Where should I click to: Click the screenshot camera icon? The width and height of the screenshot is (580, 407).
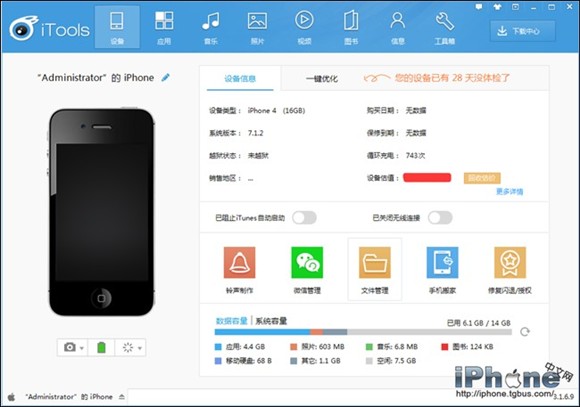coord(70,347)
